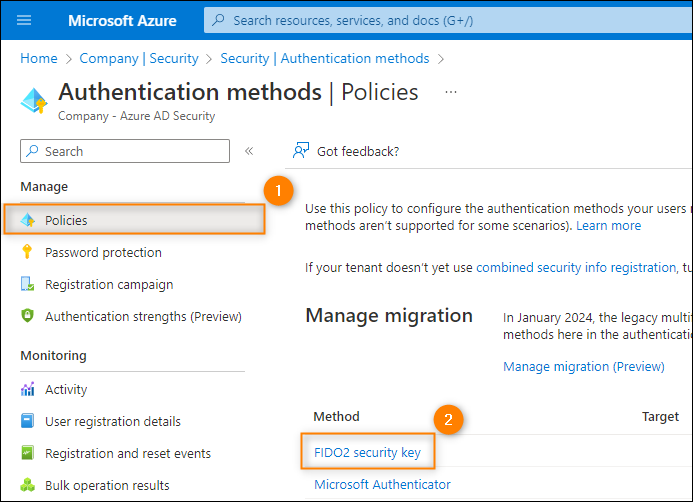Click Got feedback? button
The width and height of the screenshot is (693, 502).
[346, 151]
